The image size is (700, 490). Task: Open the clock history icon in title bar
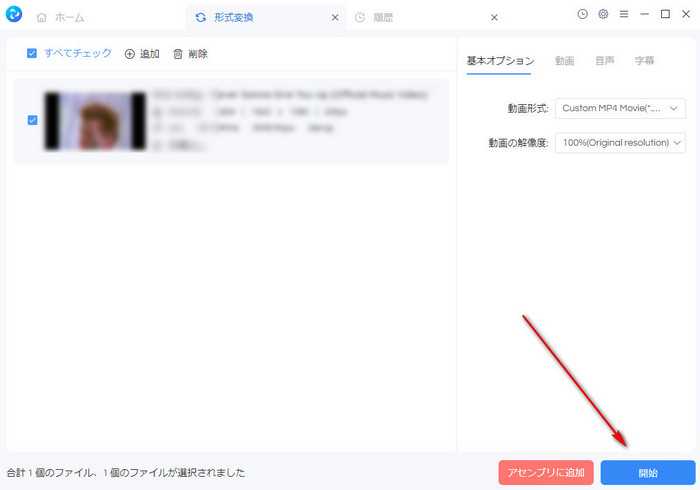pyautogui.click(x=583, y=14)
